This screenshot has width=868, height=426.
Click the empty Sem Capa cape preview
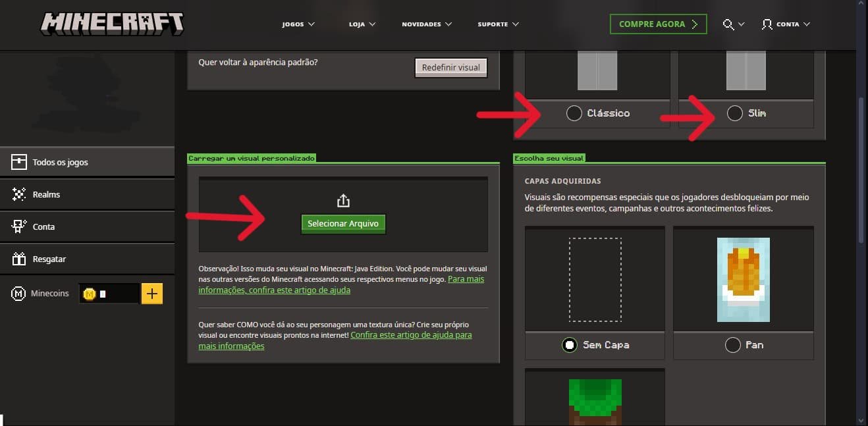coord(595,279)
